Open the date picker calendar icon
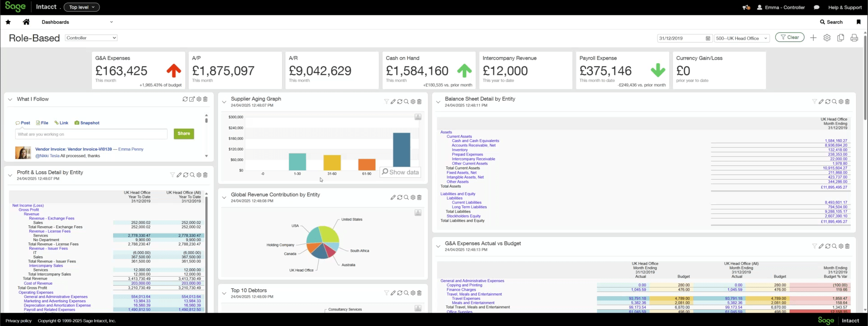The width and height of the screenshot is (868, 326). click(x=708, y=38)
